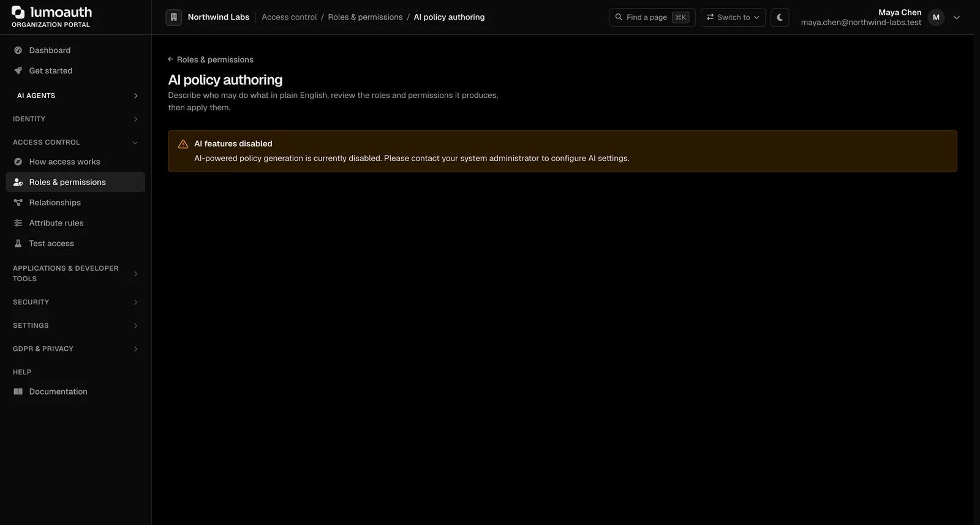Click the AI policy authoring page title
The width and height of the screenshot is (980, 525).
(x=225, y=80)
